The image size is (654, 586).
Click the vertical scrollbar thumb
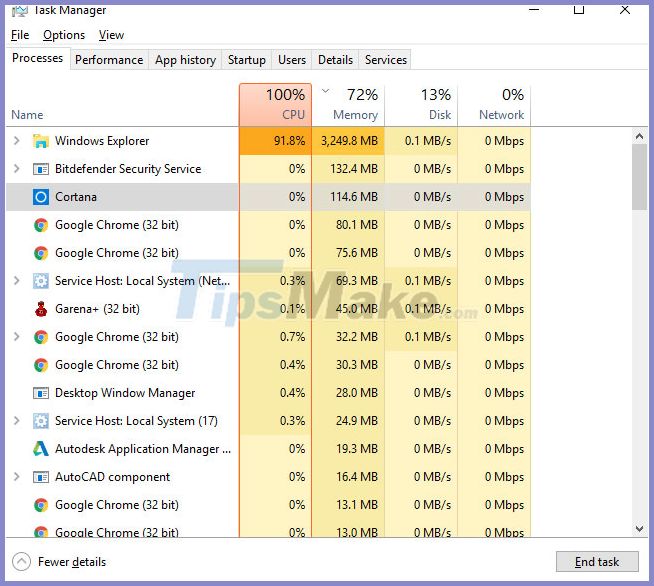tap(639, 177)
